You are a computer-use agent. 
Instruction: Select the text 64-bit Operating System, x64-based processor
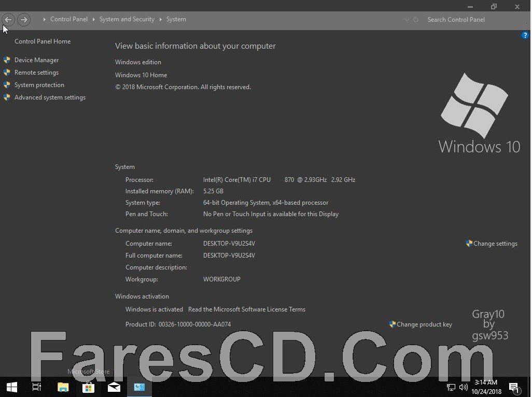click(x=265, y=203)
